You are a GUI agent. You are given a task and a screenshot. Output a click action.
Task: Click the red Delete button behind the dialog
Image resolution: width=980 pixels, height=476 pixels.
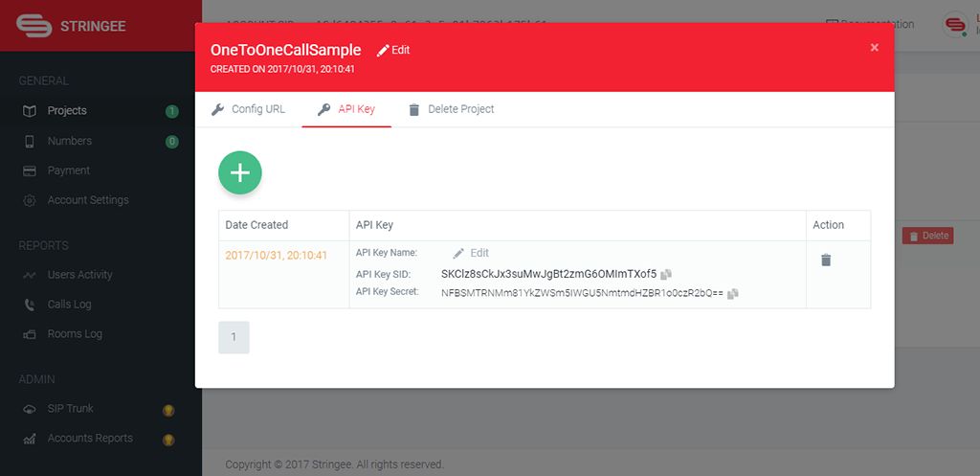[928, 236]
